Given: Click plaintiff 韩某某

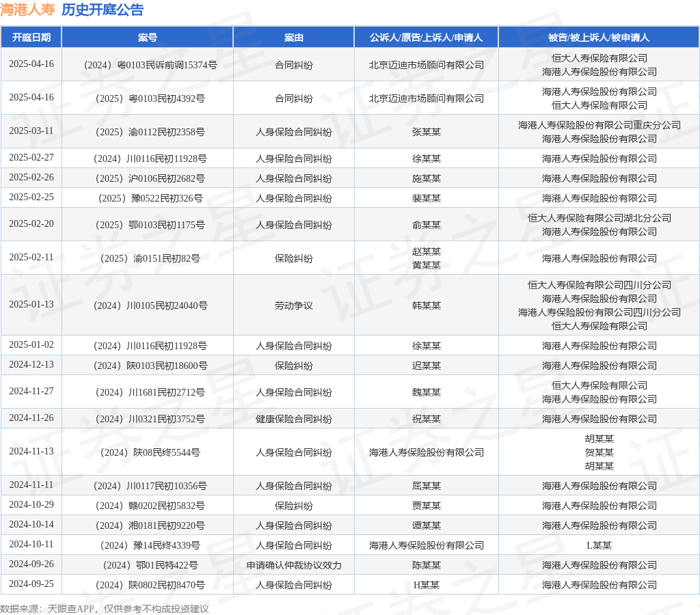Looking at the screenshot, I should (x=427, y=305).
